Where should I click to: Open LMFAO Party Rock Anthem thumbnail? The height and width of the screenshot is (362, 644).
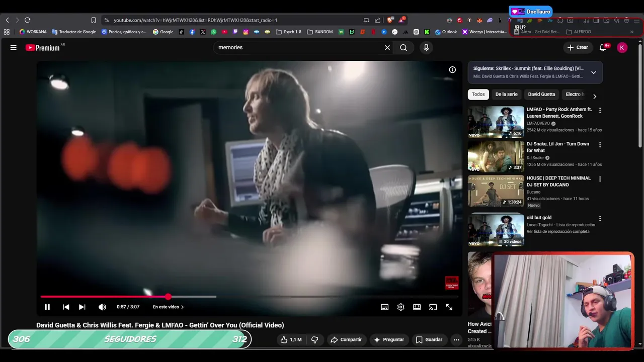496,122
